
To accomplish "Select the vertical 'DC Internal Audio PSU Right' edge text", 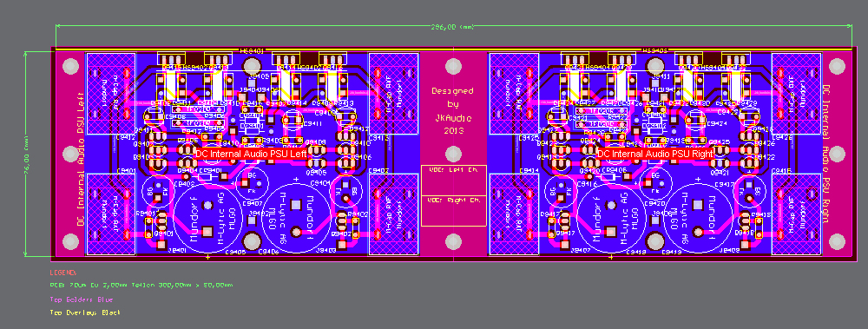I will [826, 154].
